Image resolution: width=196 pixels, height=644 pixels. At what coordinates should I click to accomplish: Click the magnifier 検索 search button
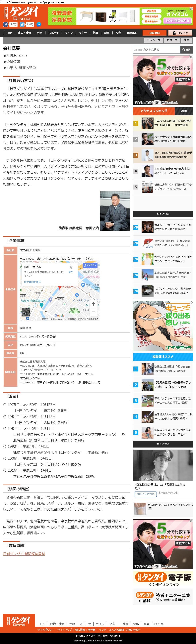point(186,50)
